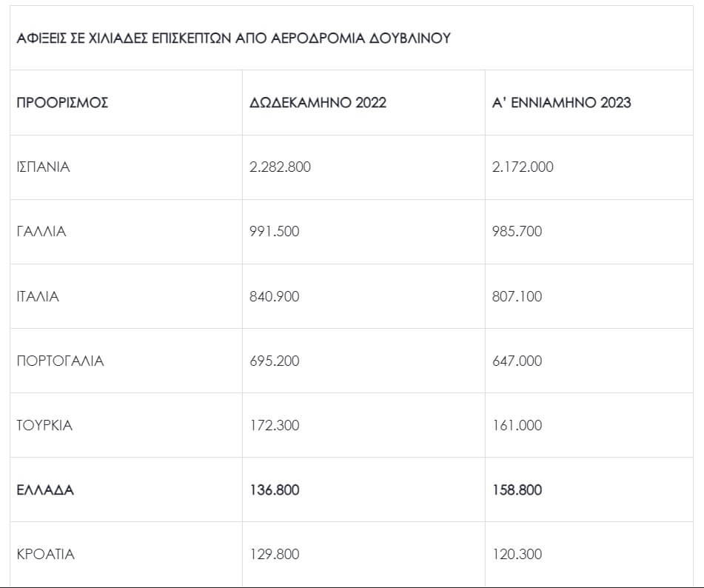Click the bold 158.800 value
704x588 pixels.
pyautogui.click(x=517, y=490)
